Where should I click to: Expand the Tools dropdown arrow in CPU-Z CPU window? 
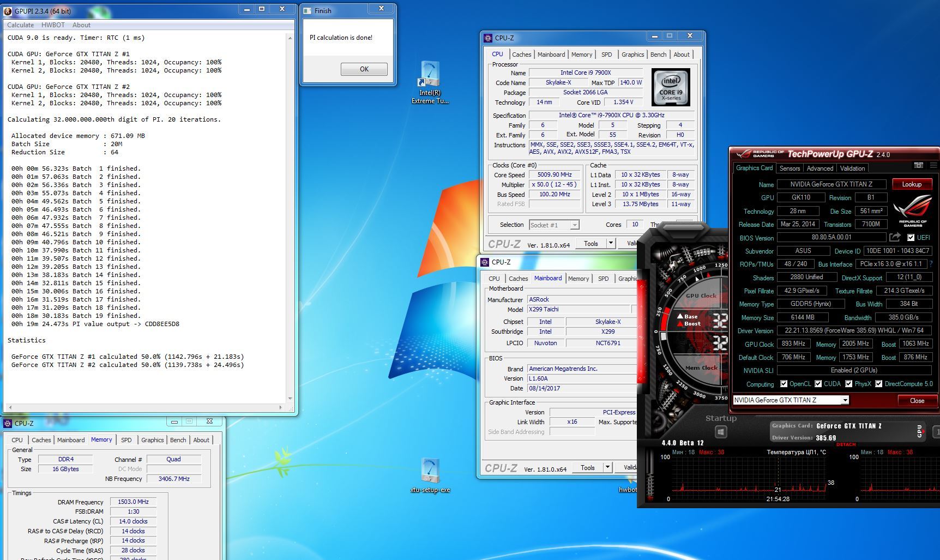(x=611, y=243)
